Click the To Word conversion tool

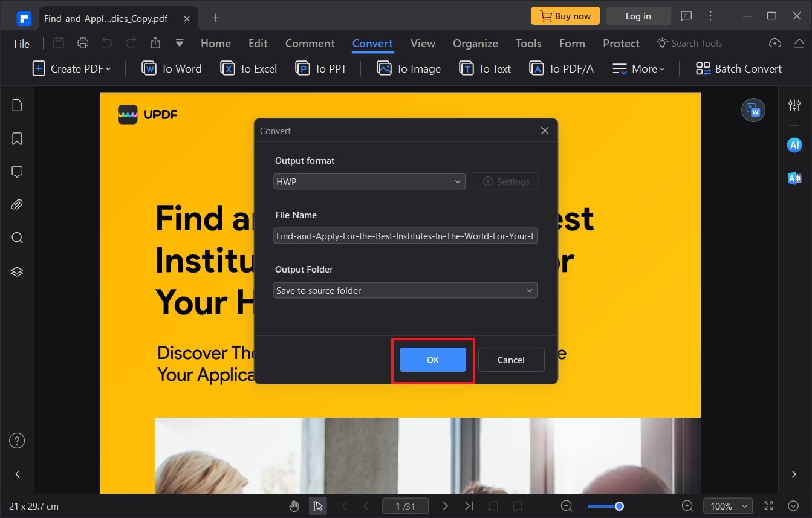(171, 68)
